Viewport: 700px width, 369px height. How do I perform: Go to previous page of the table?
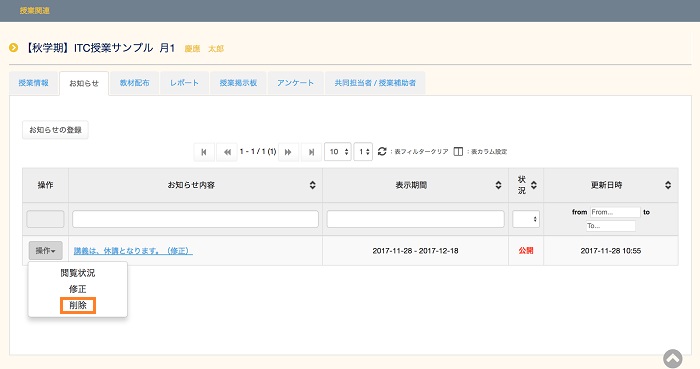click(x=227, y=152)
